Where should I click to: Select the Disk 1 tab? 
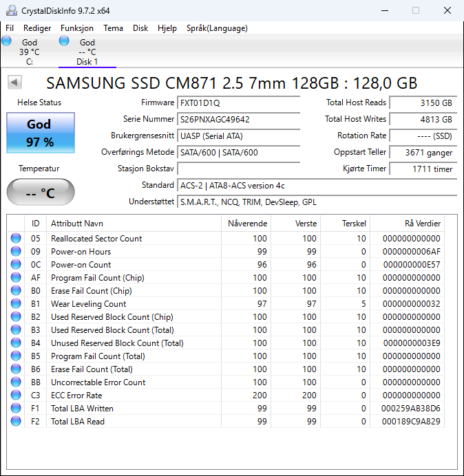click(x=87, y=52)
